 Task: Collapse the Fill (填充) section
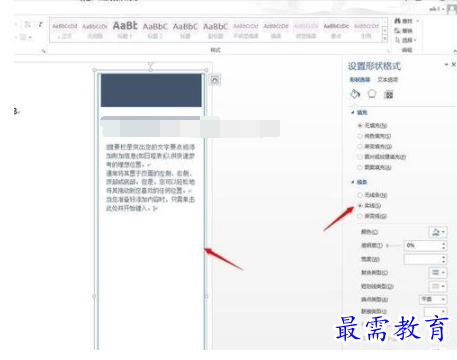(x=353, y=112)
